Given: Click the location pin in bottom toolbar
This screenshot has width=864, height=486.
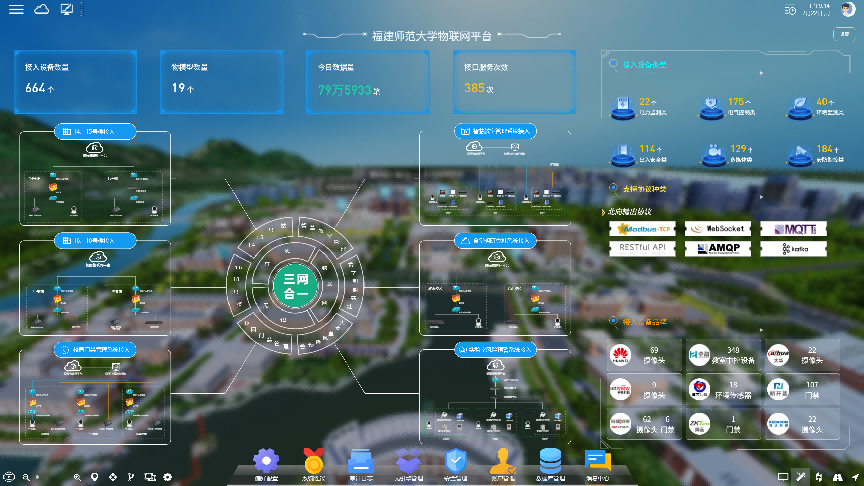Looking at the screenshot, I should point(95,477).
